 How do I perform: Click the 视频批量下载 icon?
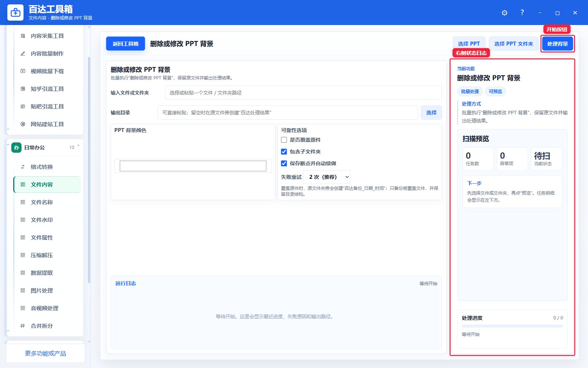click(x=23, y=71)
